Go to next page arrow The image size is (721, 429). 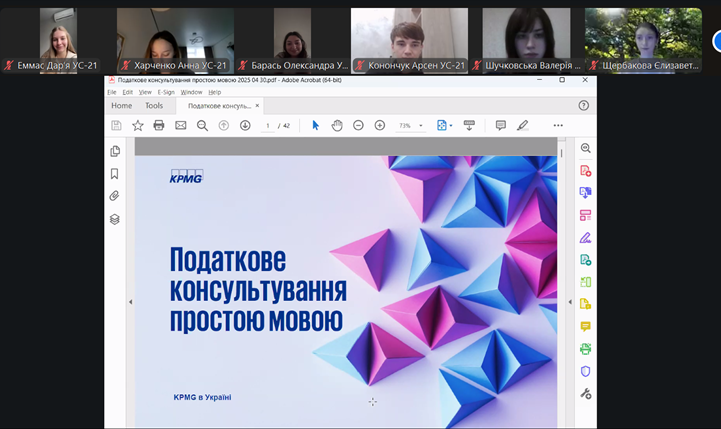tap(245, 125)
